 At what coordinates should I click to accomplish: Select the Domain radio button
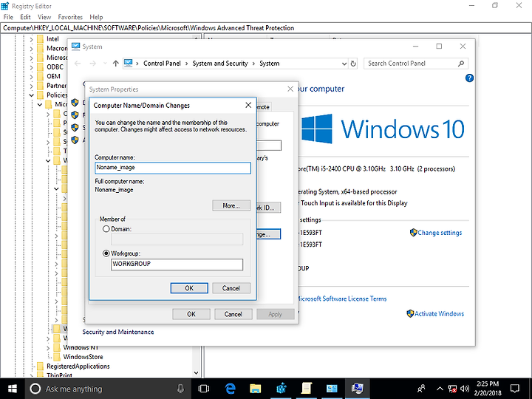point(106,229)
